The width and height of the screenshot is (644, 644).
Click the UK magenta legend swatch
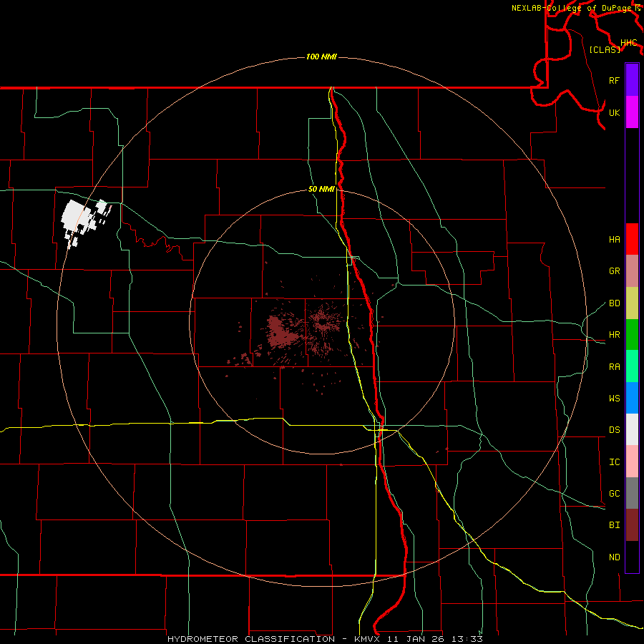point(632,112)
